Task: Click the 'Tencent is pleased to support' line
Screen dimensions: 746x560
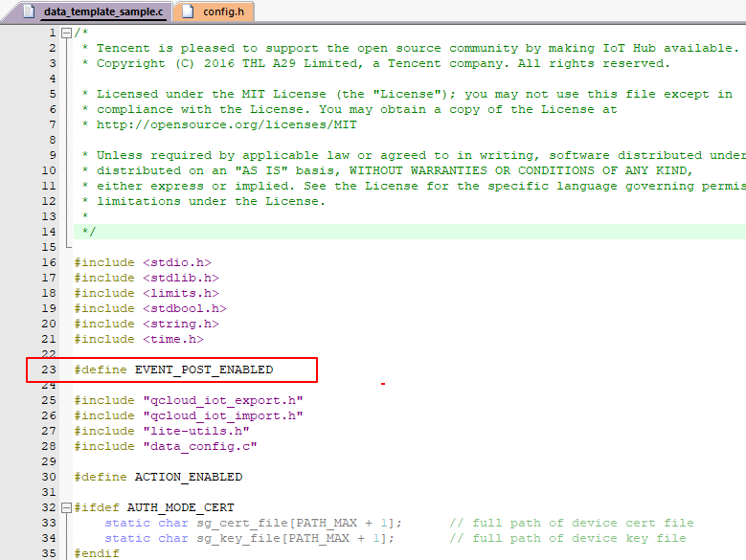Action: [411, 49]
